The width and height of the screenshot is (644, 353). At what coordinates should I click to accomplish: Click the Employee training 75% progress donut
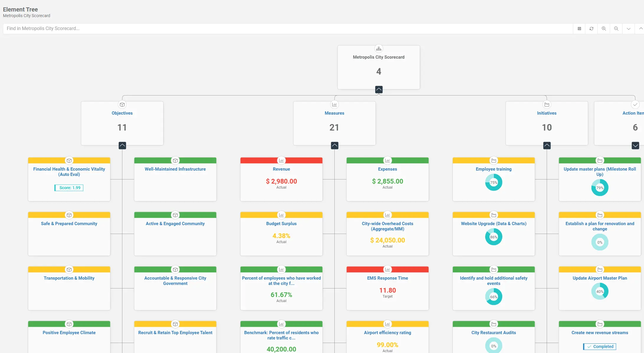(x=494, y=182)
